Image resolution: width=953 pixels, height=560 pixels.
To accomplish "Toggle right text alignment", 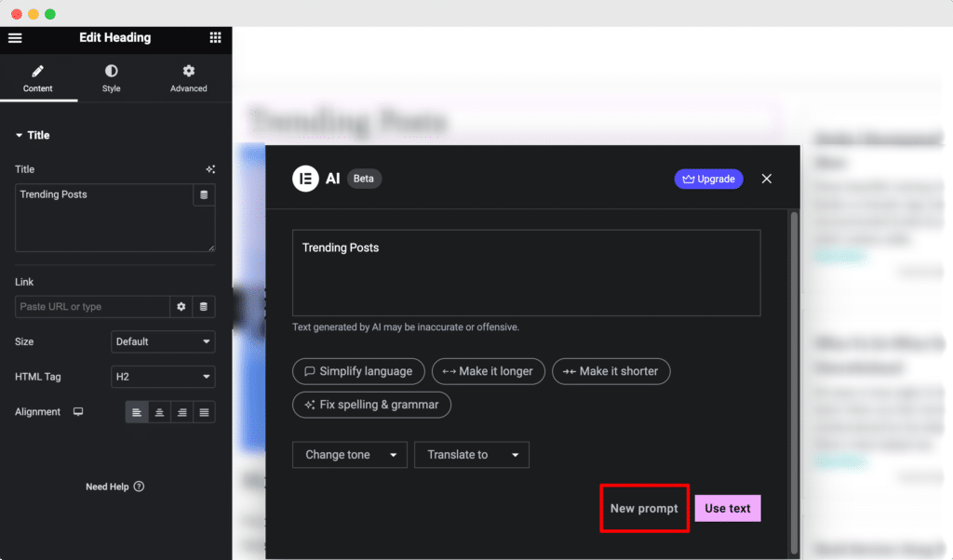I will 181,411.
